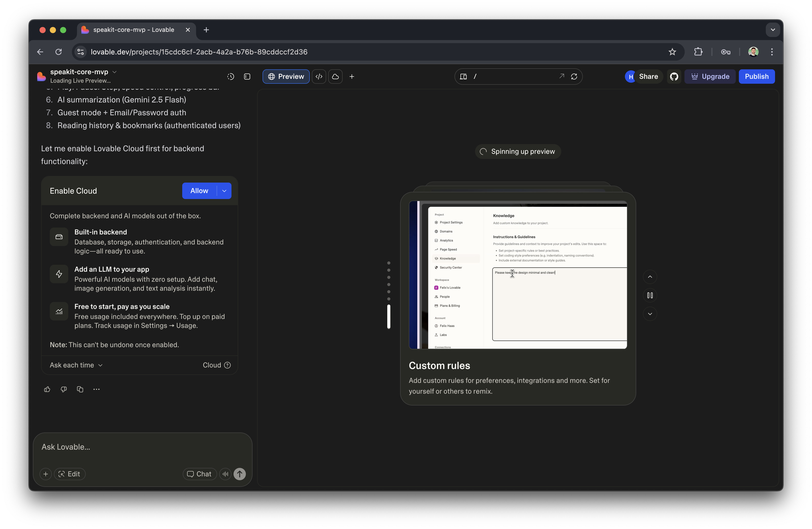Click the code view icon
812x529 pixels.
(x=319, y=77)
